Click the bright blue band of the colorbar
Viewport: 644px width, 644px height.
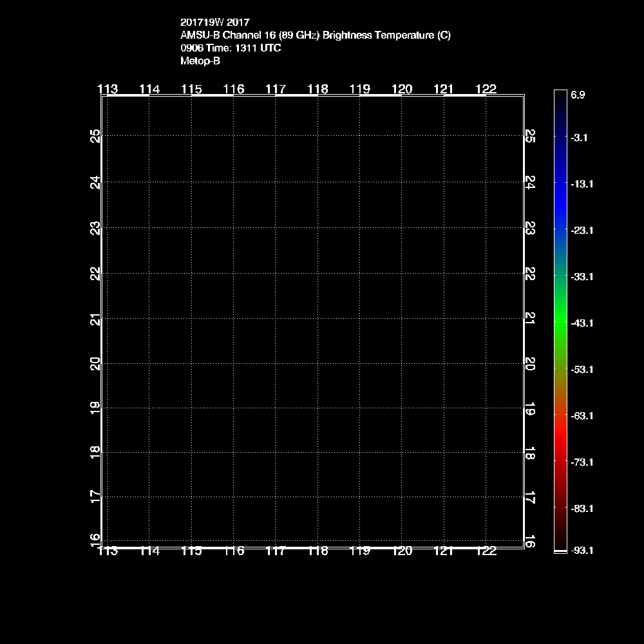(560, 200)
